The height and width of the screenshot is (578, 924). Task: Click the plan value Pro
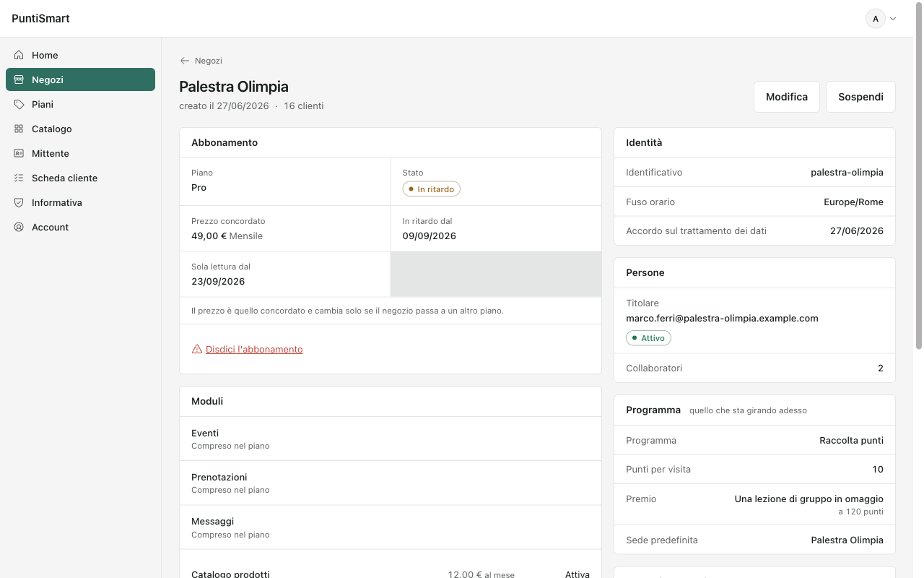[199, 188]
